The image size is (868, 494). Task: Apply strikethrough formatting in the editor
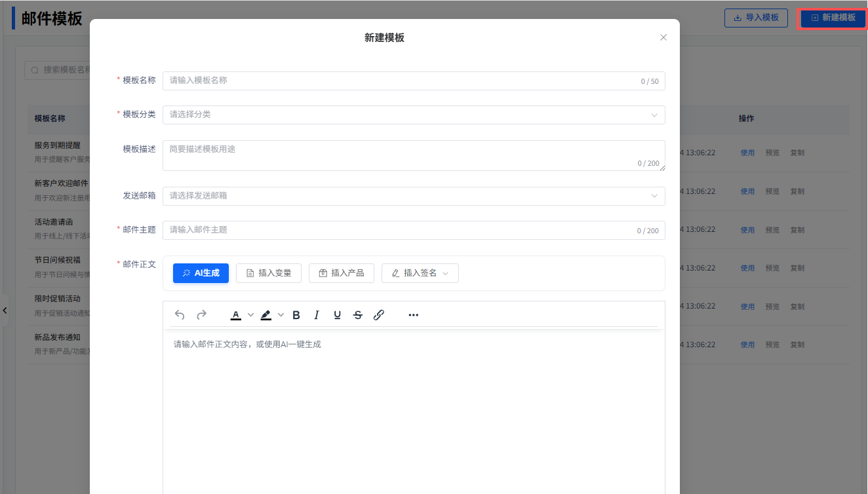tap(358, 315)
